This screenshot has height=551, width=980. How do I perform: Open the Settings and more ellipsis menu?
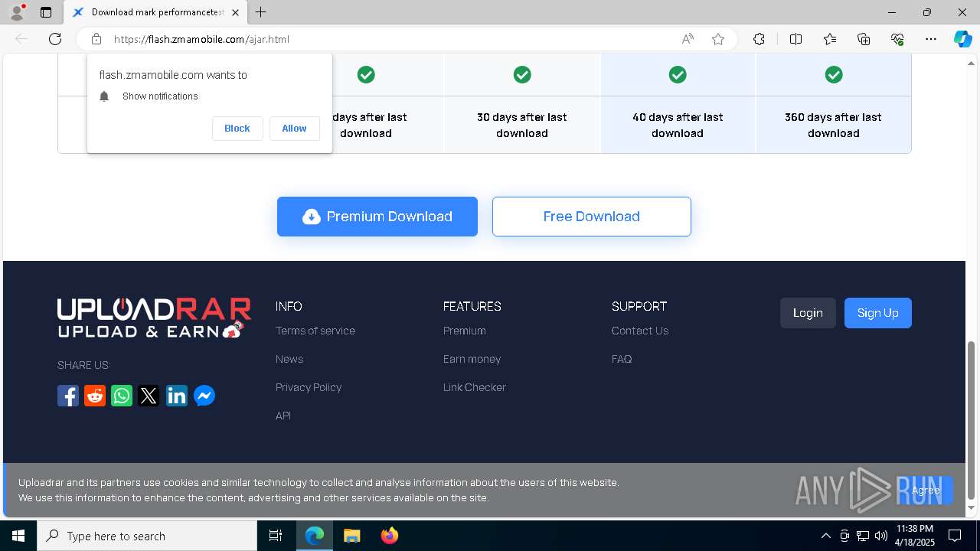(x=931, y=39)
